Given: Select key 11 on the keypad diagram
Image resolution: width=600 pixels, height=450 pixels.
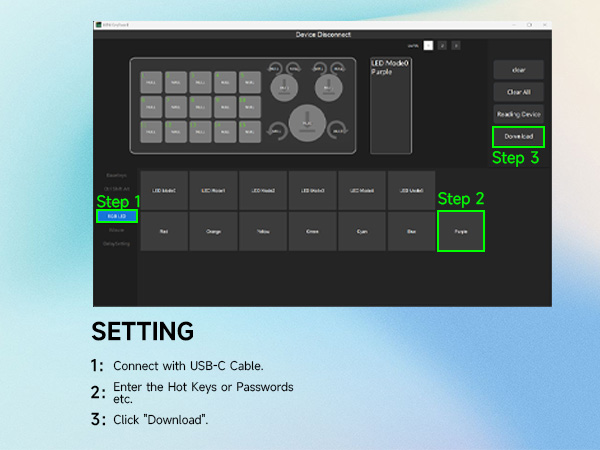Looking at the screenshot, I should coord(151,132).
